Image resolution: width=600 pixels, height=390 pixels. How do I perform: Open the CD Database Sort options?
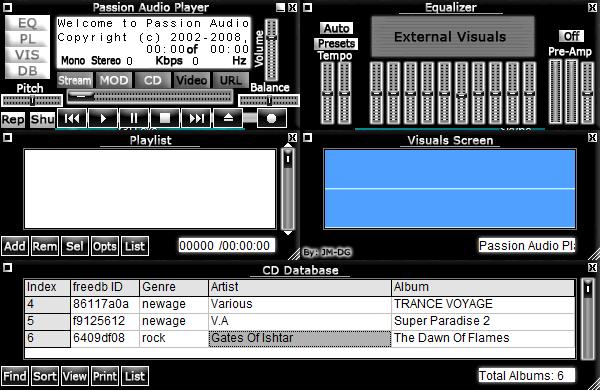pyautogui.click(x=45, y=376)
